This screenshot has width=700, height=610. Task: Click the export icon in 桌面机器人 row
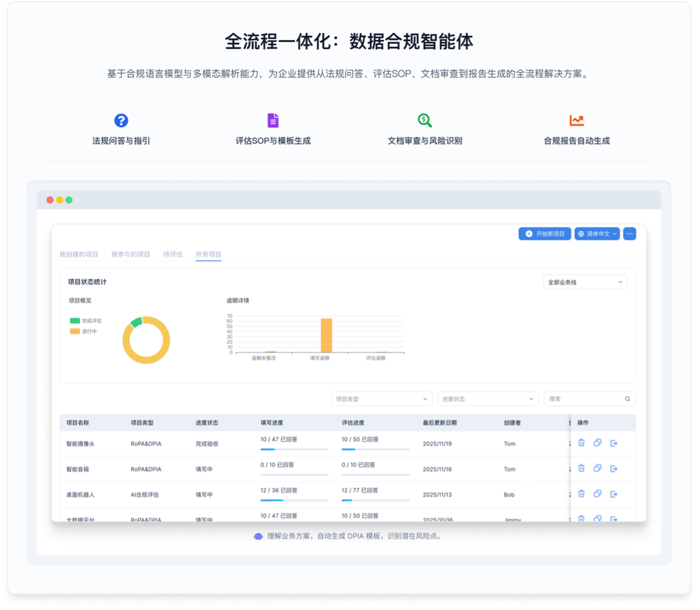614,494
